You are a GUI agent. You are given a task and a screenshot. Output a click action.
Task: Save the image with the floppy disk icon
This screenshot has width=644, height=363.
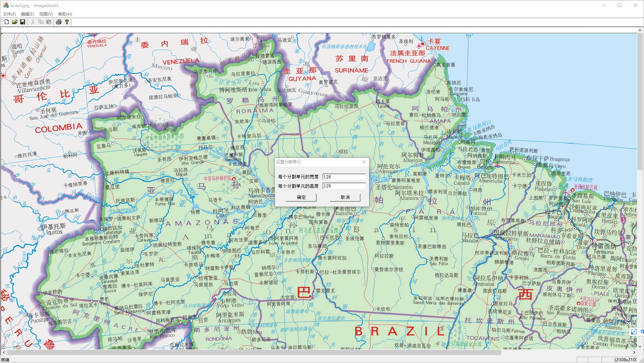coord(23,22)
